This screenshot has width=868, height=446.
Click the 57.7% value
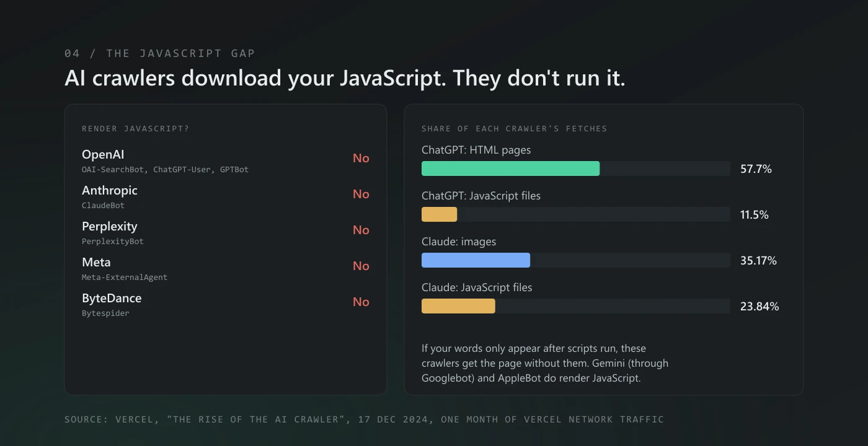coord(756,169)
